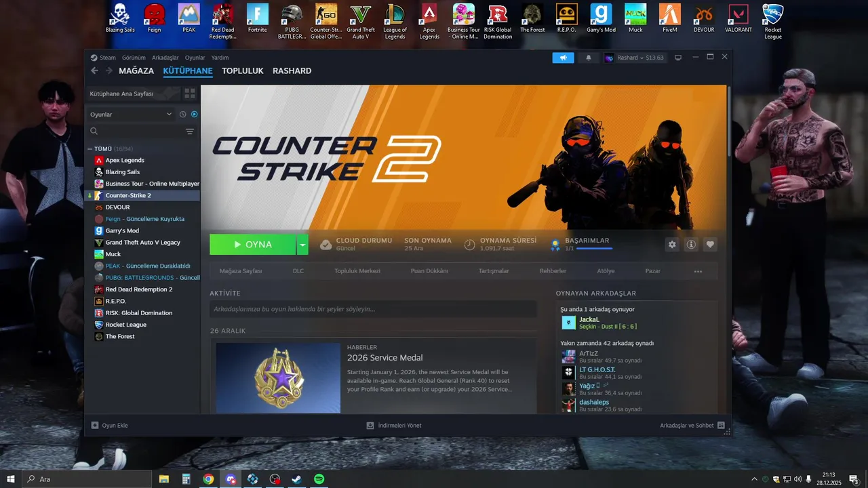This screenshot has height=488, width=868.
Task: Click the activity comment input box
Action: point(373,309)
